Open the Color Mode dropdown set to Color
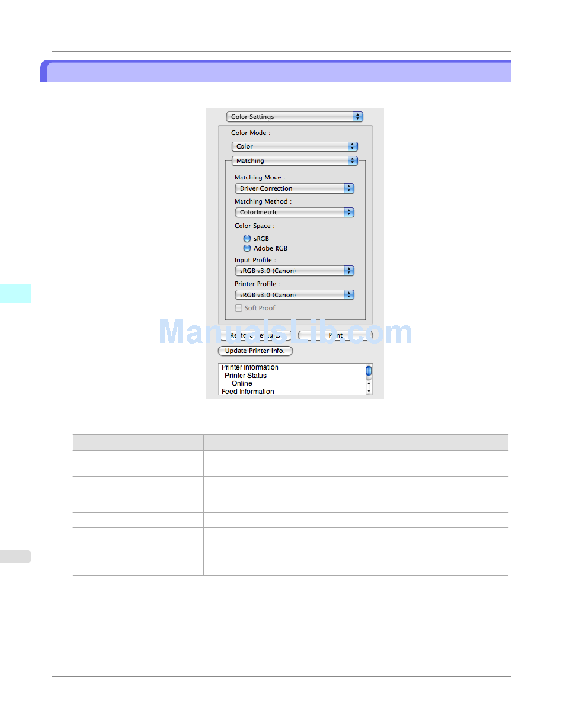 [x=295, y=146]
